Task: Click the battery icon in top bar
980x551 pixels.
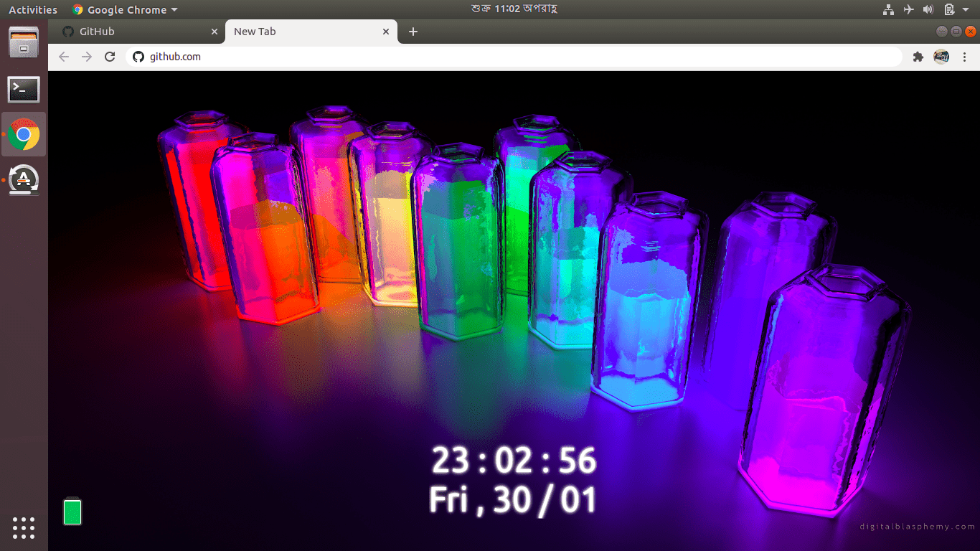Action: click(x=948, y=9)
